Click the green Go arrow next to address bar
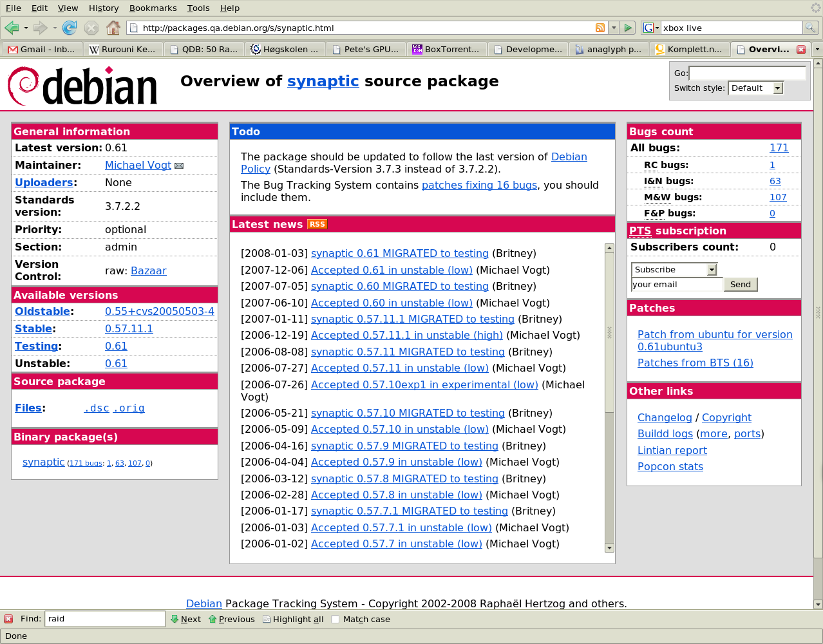This screenshot has width=823, height=644. [629, 28]
